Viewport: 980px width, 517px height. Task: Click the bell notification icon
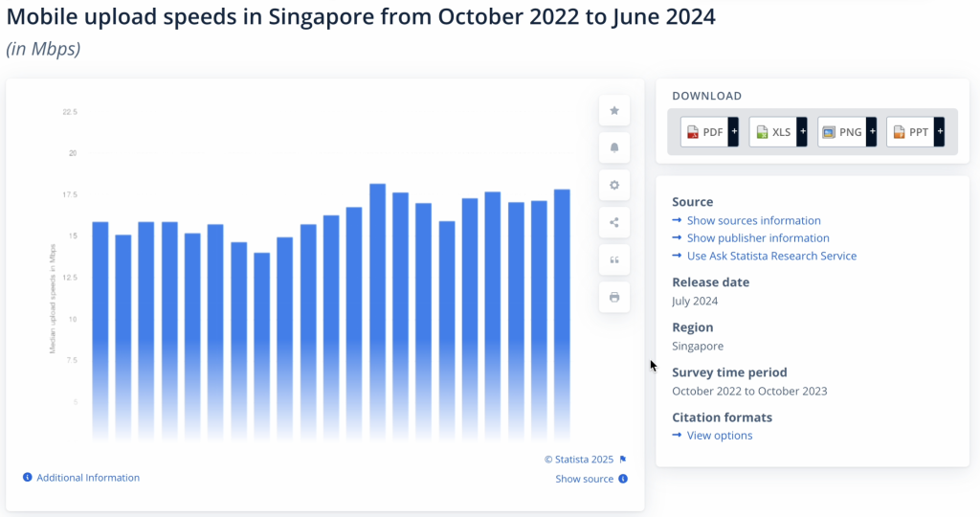click(614, 147)
